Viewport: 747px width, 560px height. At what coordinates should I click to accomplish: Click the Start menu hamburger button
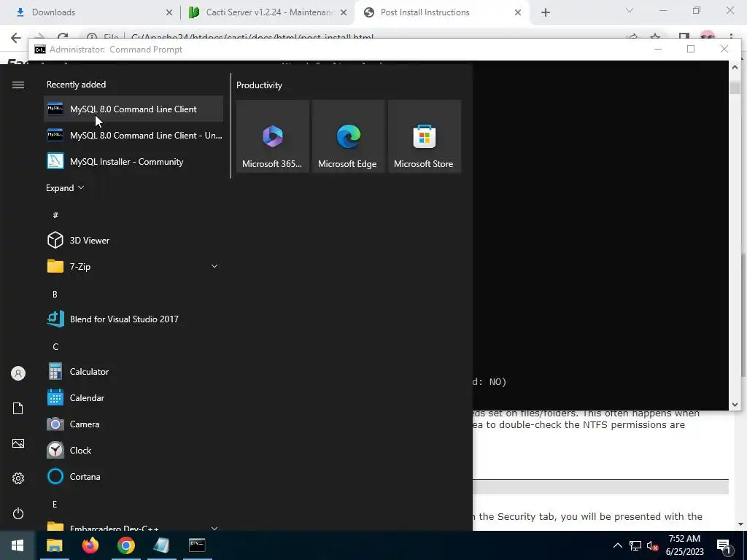click(x=18, y=85)
